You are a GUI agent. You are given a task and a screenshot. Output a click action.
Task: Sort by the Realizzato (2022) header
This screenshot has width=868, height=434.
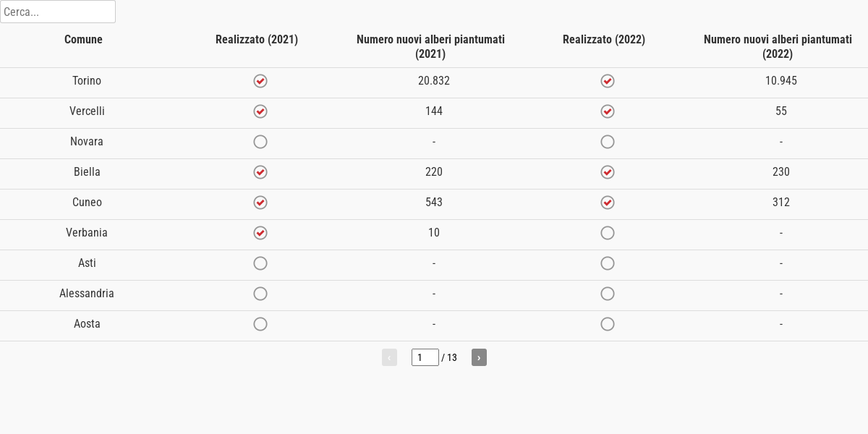coord(604,40)
